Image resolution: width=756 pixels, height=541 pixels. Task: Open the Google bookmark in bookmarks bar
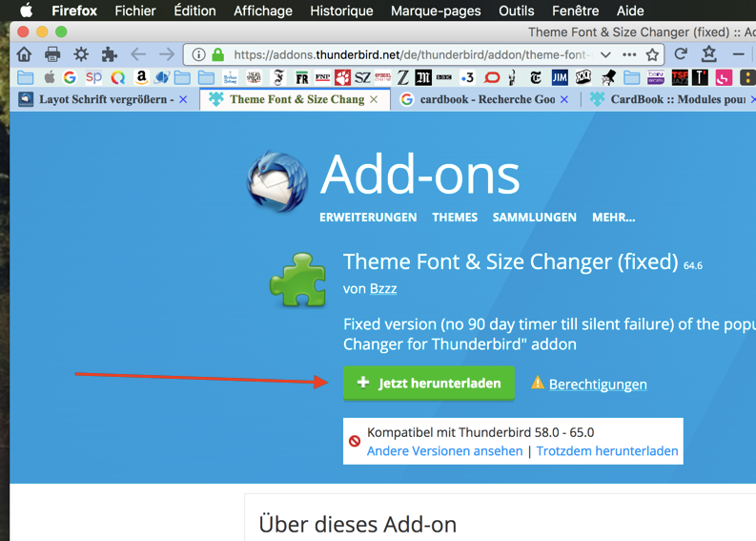(70, 77)
